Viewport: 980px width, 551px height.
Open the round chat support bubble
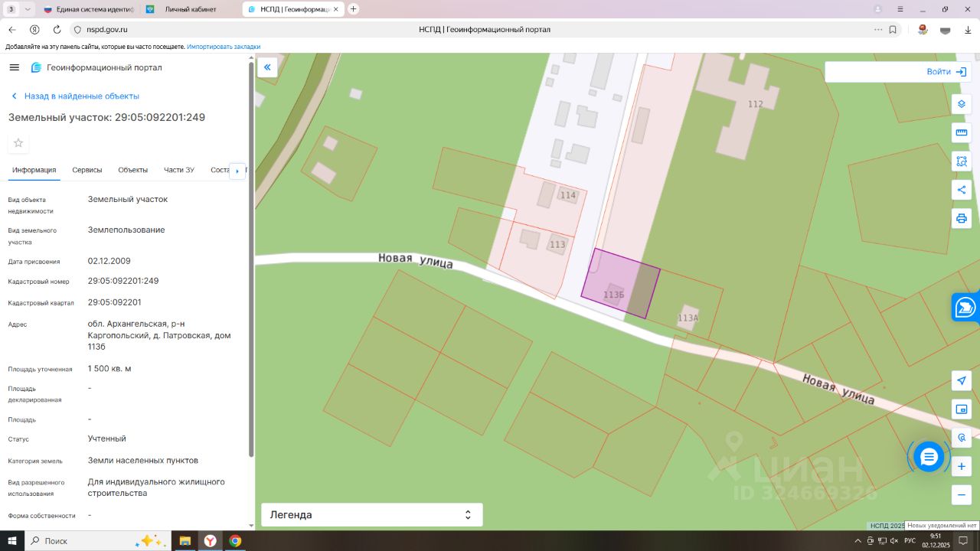[929, 457]
